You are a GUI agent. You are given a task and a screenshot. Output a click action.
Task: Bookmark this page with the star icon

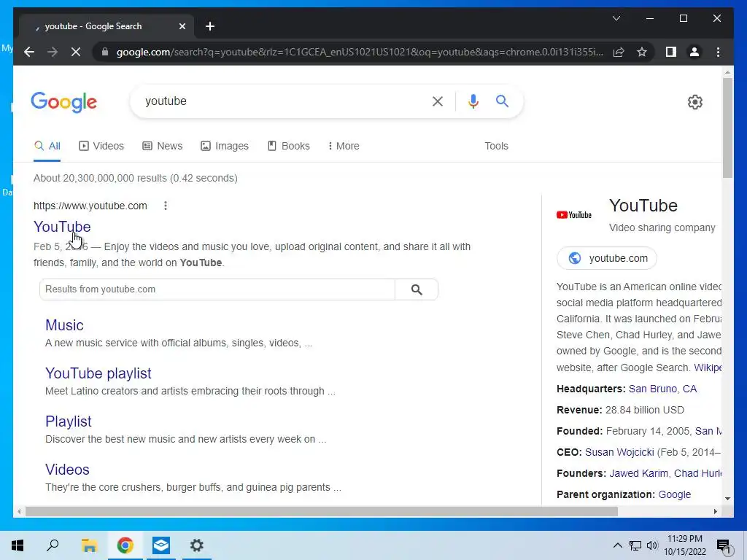(642, 52)
